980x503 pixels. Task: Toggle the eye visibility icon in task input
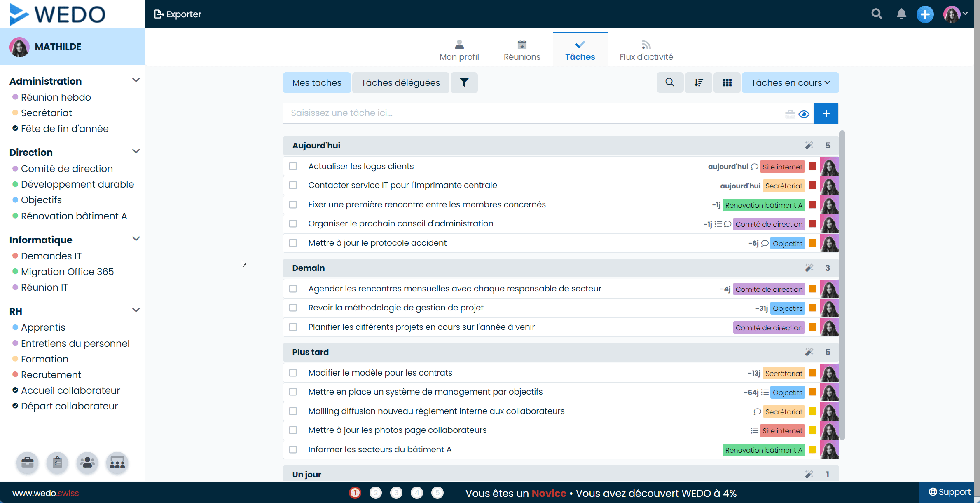click(804, 114)
